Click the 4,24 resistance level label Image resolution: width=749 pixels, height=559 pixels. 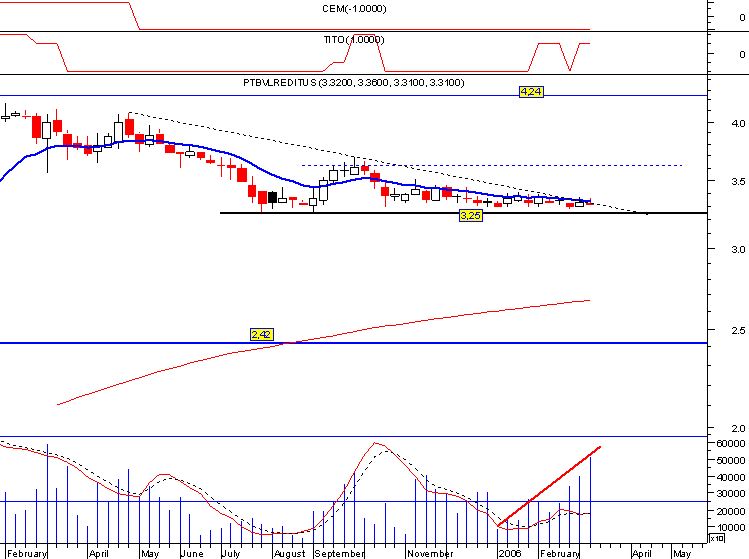[531, 92]
